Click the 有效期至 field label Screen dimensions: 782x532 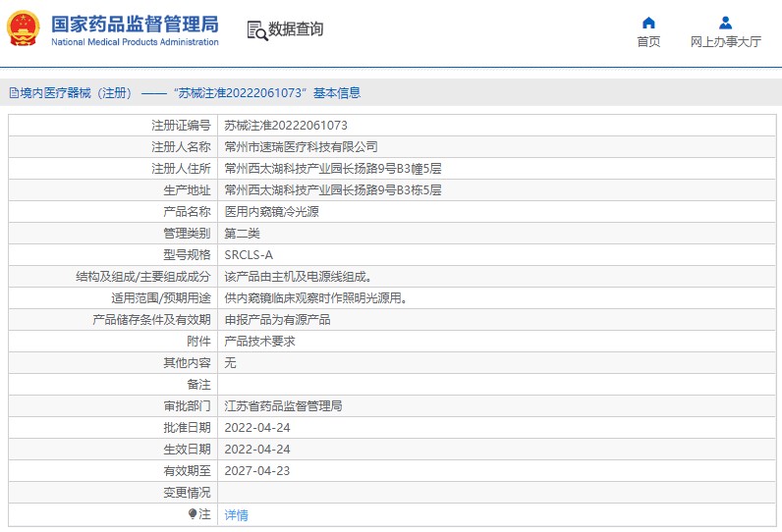pos(187,471)
